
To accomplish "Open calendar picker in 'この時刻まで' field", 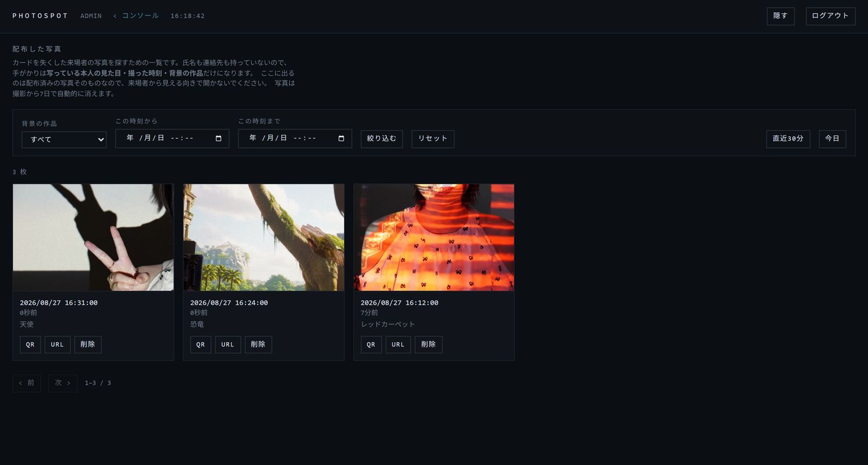I will [x=341, y=138].
